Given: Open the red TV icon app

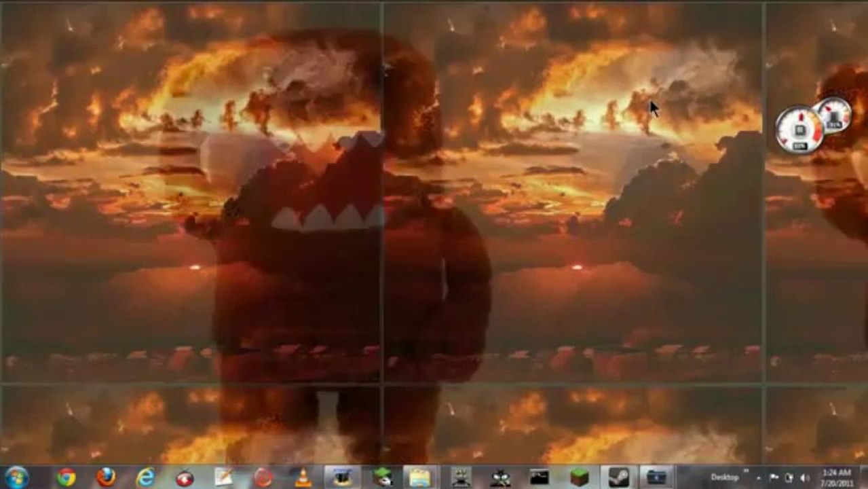Looking at the screenshot, I should (x=185, y=478).
